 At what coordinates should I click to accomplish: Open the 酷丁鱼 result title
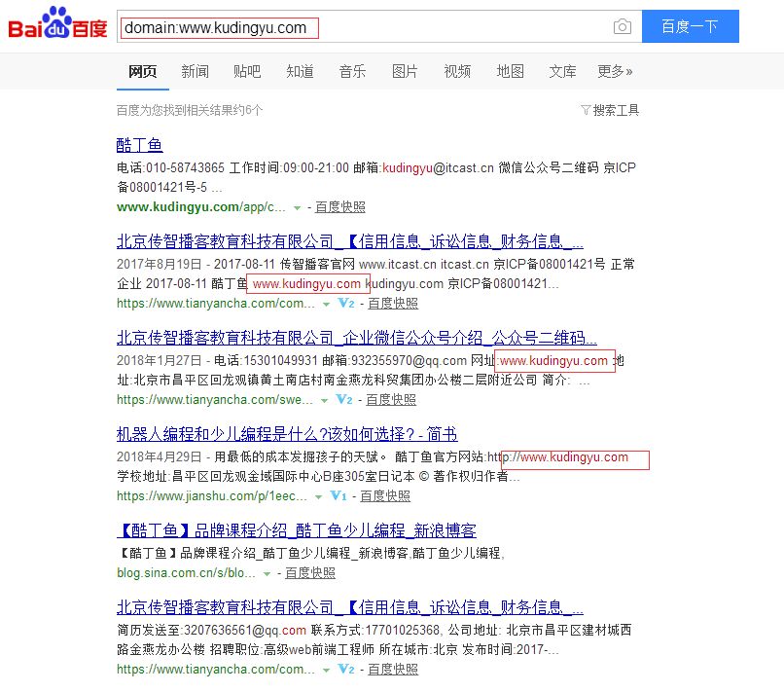coord(139,145)
